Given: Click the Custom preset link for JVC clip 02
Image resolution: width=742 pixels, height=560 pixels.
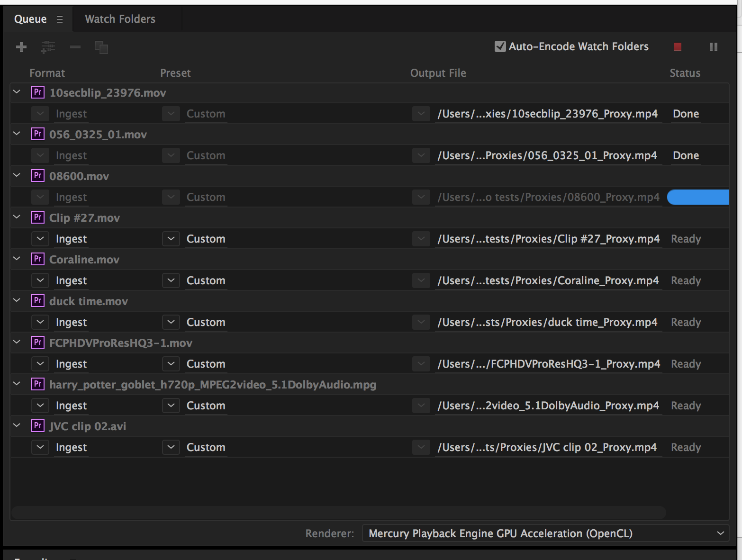Looking at the screenshot, I should [206, 447].
